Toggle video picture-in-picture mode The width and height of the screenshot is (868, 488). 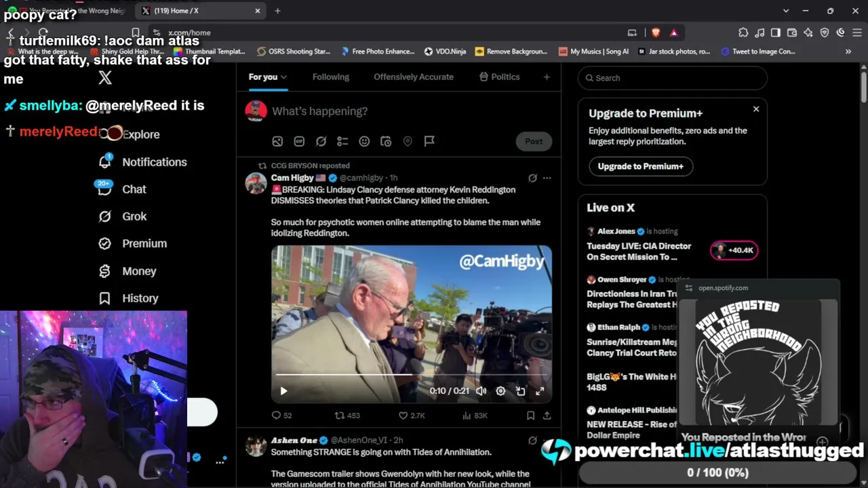click(520, 391)
